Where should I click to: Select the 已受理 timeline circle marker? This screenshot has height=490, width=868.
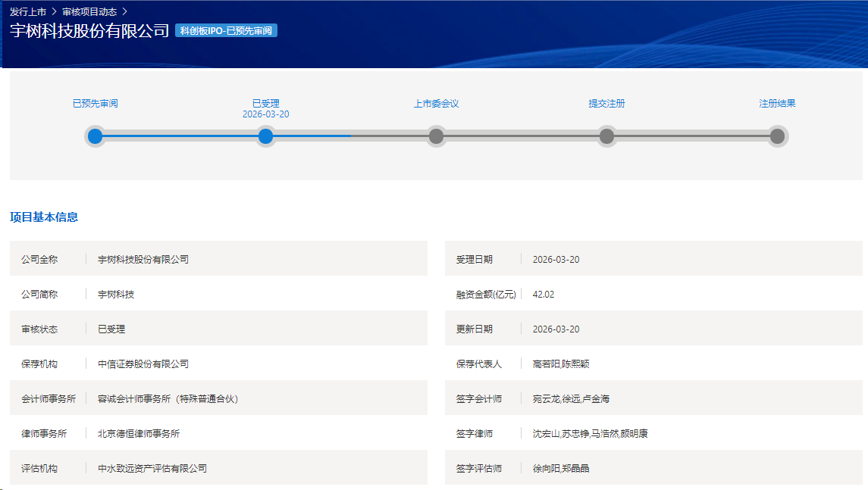coord(265,136)
